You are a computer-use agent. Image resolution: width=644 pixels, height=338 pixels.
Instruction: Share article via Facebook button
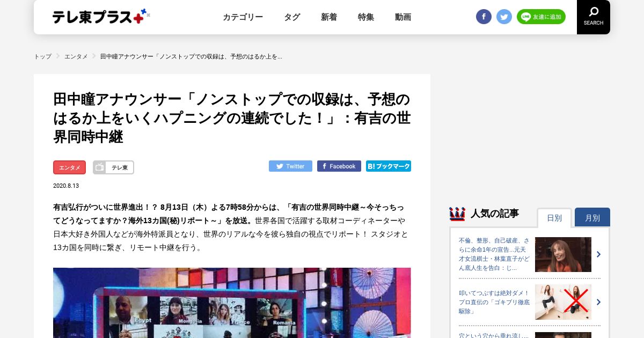(339, 166)
